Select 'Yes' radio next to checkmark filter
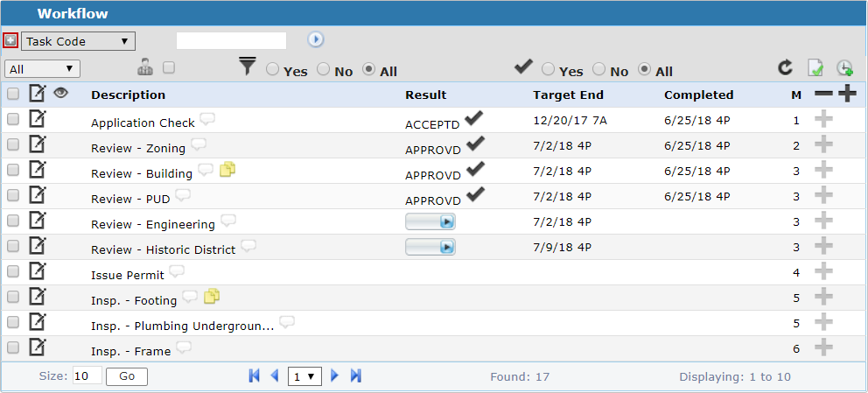868x393 pixels. (549, 69)
